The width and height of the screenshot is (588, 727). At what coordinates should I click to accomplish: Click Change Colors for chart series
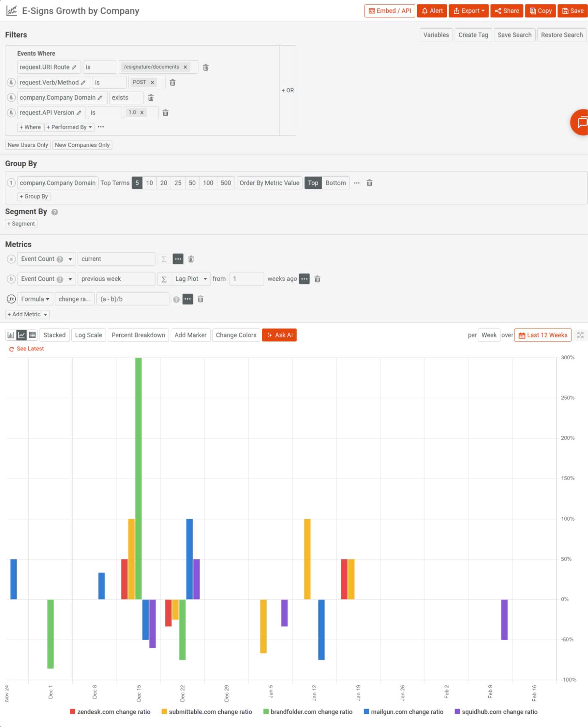pos(236,335)
